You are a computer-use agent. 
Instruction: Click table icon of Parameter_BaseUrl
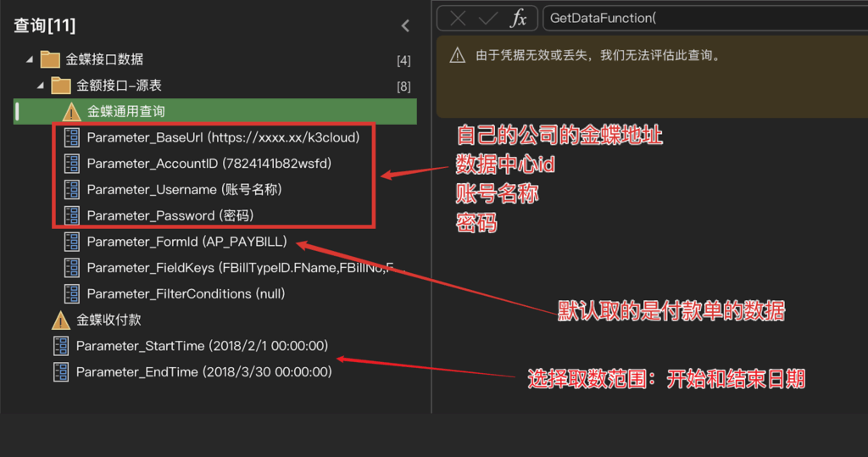pos(72,137)
